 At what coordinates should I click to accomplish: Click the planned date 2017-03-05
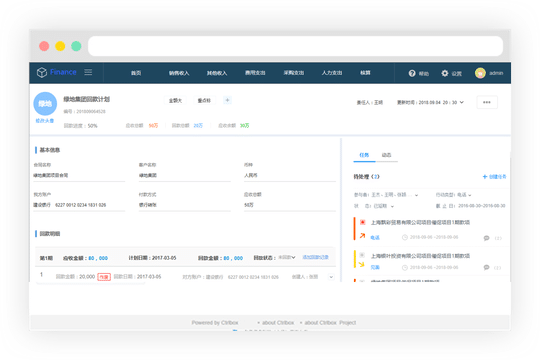click(x=164, y=258)
